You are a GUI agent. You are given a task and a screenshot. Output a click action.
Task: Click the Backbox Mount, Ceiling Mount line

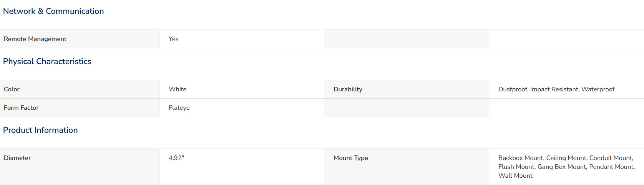(566, 158)
